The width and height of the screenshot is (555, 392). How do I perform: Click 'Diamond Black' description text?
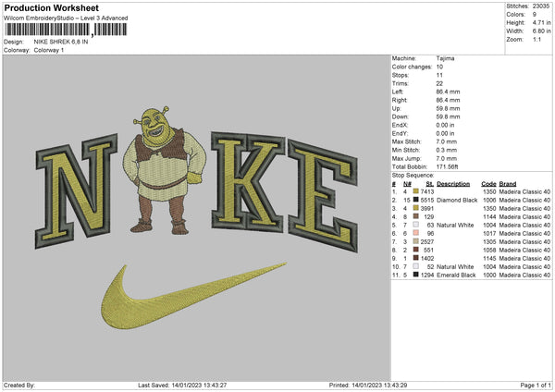[457, 200]
